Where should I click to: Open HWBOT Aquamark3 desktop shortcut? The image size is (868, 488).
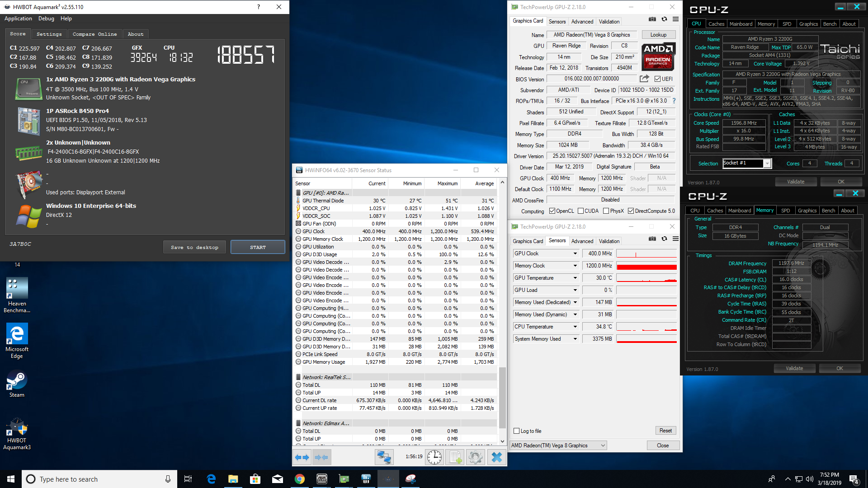17,434
